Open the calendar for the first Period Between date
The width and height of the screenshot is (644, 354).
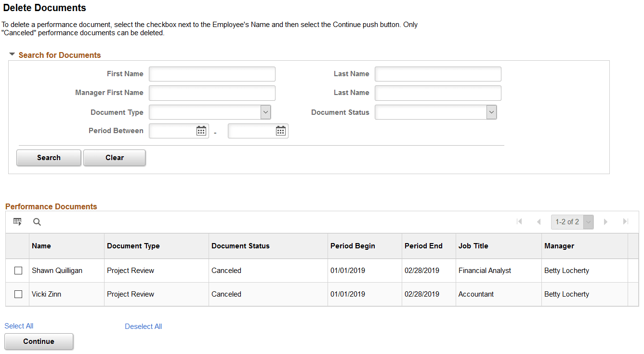click(x=202, y=131)
